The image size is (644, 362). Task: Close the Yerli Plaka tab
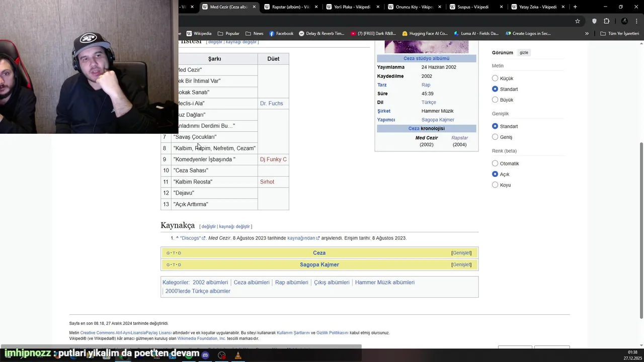(x=378, y=7)
